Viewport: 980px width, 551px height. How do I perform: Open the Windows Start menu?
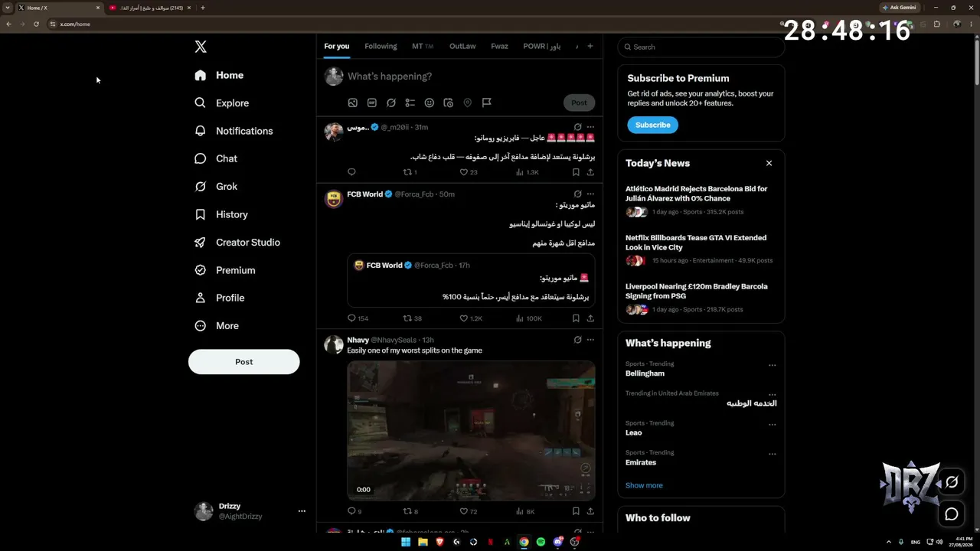pyautogui.click(x=406, y=542)
